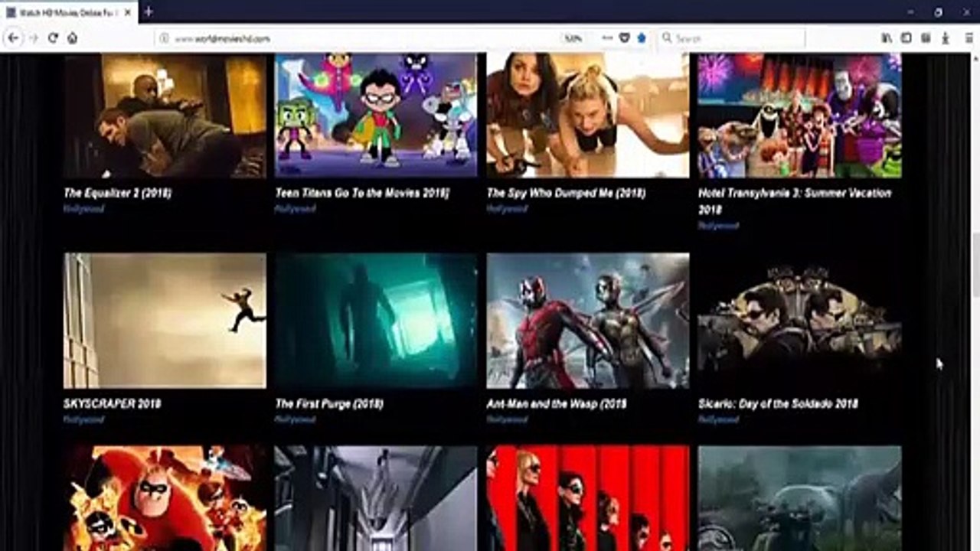Open Hollywood category under The First Purge
Image resolution: width=980 pixels, height=551 pixels.
point(295,419)
